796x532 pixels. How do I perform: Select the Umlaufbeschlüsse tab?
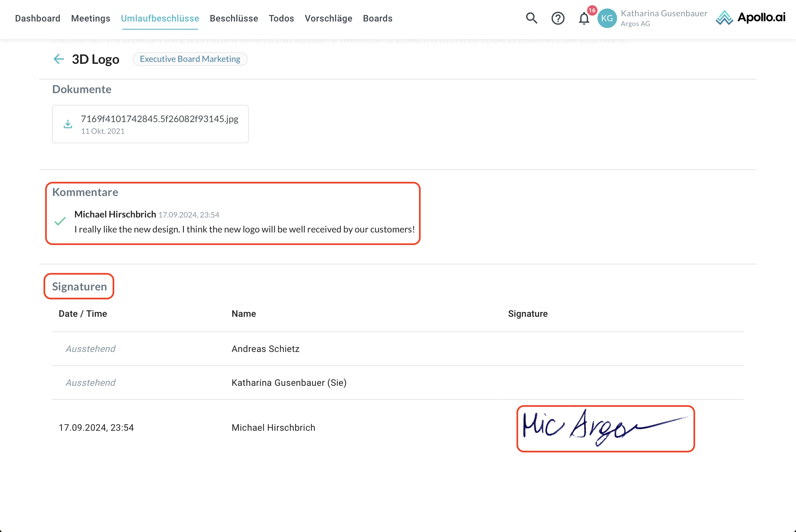[160, 18]
